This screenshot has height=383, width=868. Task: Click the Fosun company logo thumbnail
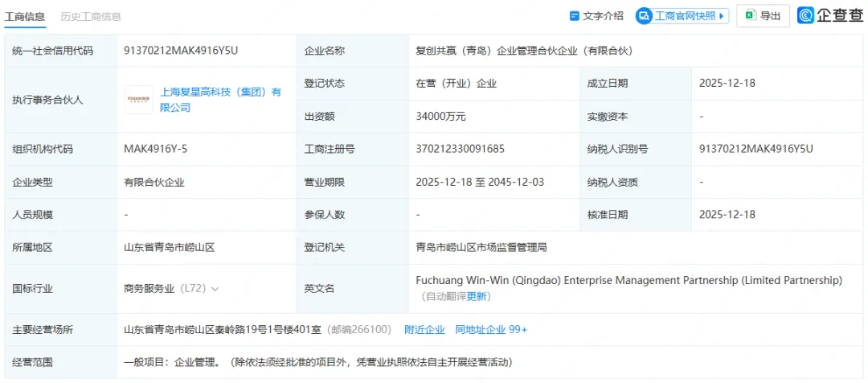coord(138,100)
